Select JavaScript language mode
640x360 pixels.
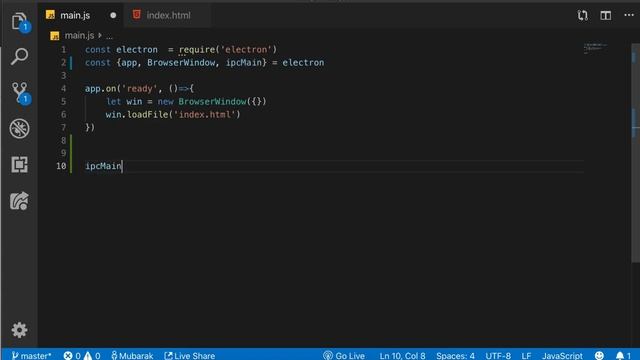(x=562, y=356)
